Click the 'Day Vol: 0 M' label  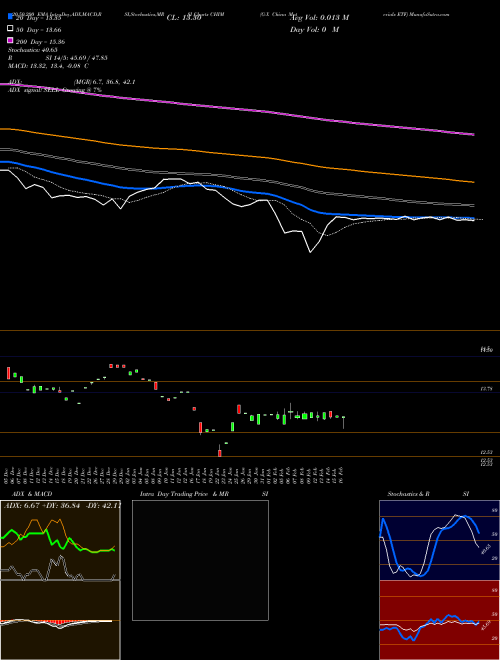tap(314, 29)
